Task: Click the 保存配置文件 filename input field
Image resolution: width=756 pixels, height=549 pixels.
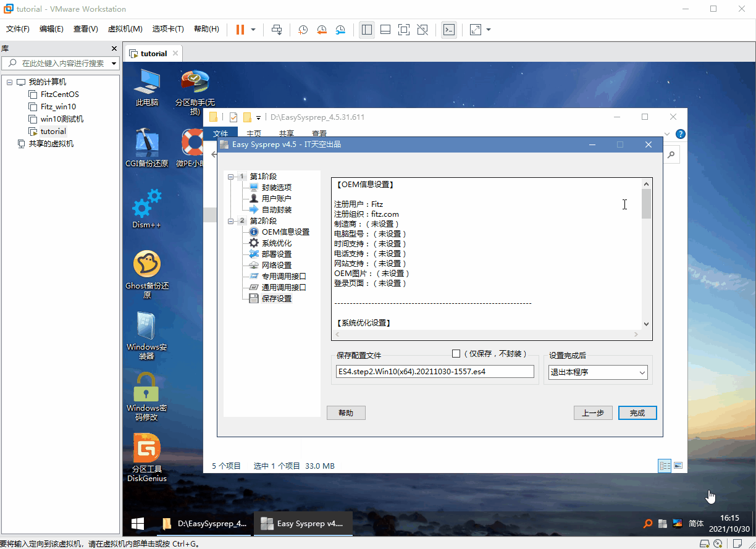Action: click(x=435, y=372)
